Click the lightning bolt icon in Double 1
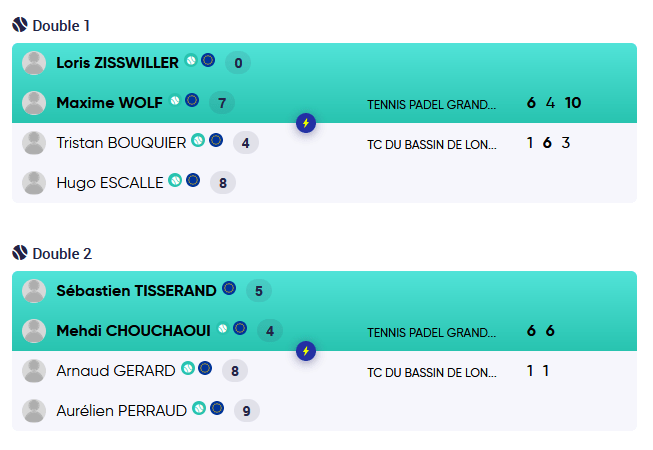 (307, 123)
